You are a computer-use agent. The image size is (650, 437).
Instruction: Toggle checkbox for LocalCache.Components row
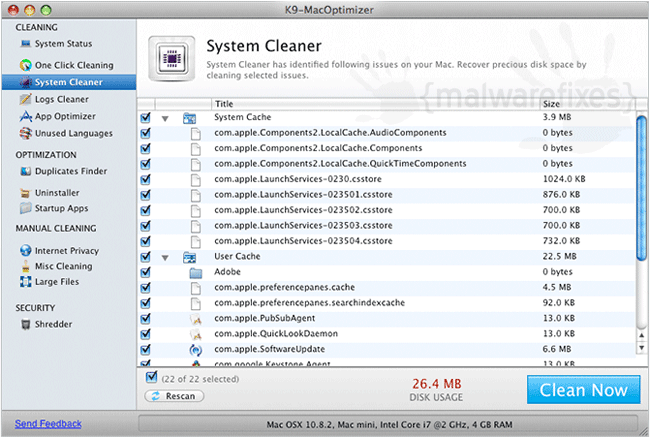[146, 148]
